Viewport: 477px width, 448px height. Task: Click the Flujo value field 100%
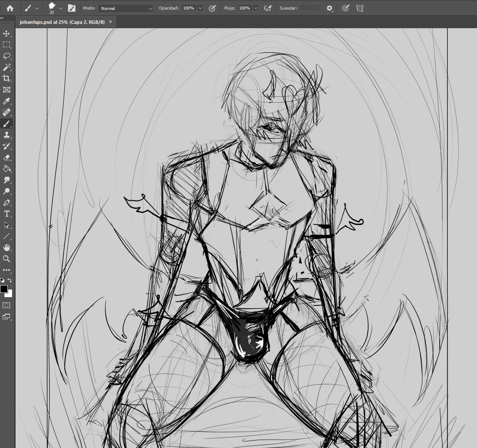[x=245, y=8]
